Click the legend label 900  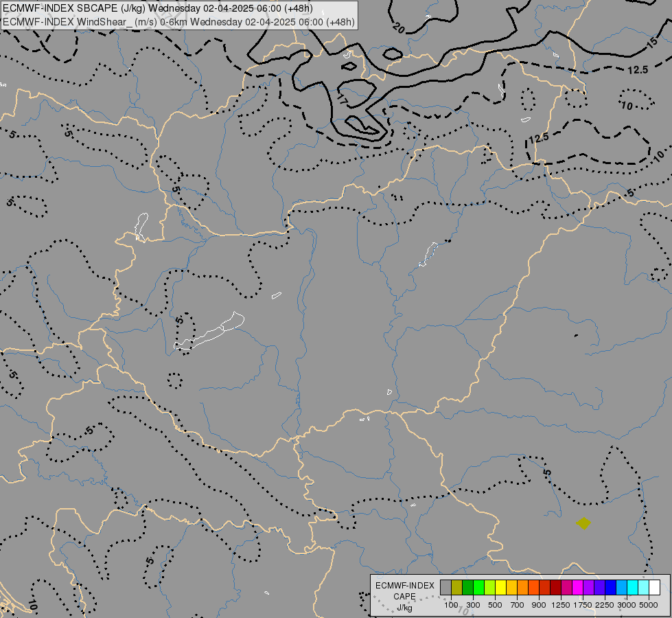point(539,605)
